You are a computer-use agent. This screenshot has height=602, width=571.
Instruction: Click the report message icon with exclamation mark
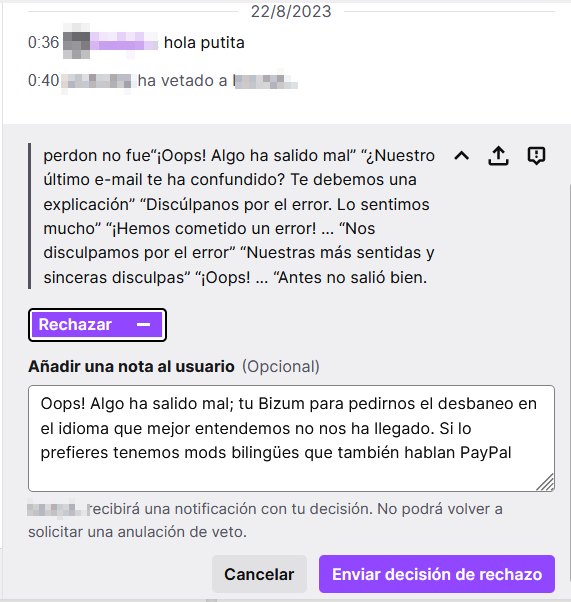(536, 156)
